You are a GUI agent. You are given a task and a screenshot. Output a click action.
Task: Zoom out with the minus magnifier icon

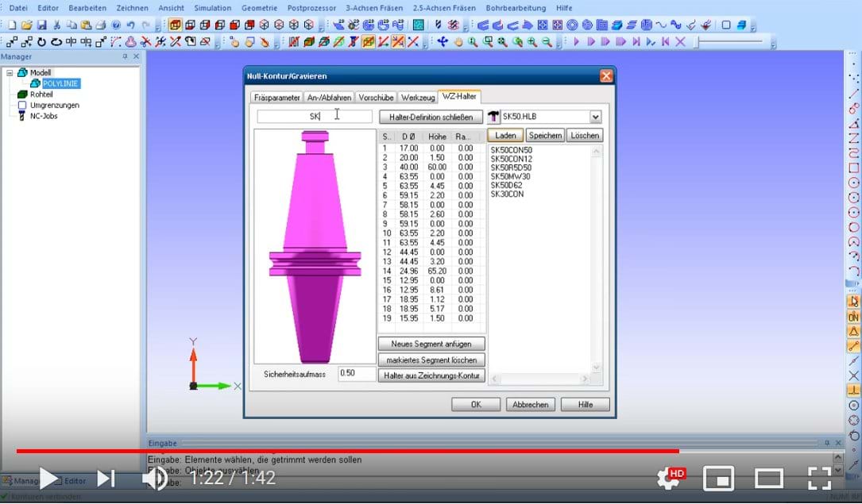(547, 42)
